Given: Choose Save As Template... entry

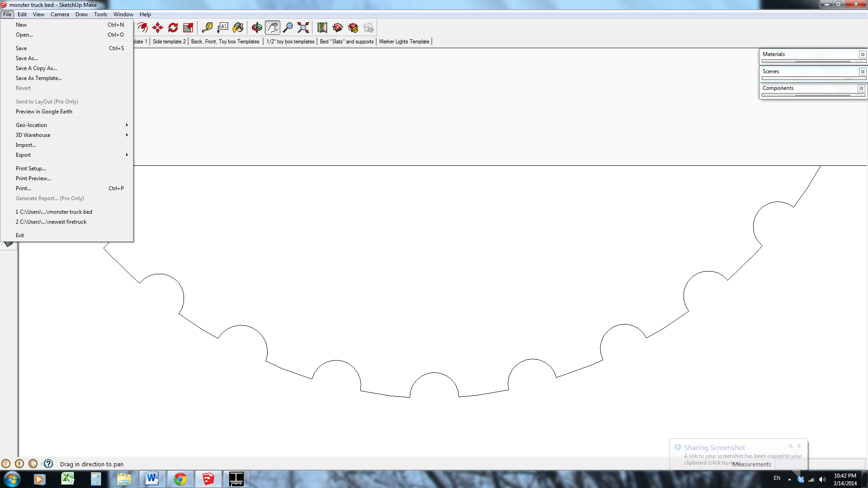Looking at the screenshot, I should point(67,78).
